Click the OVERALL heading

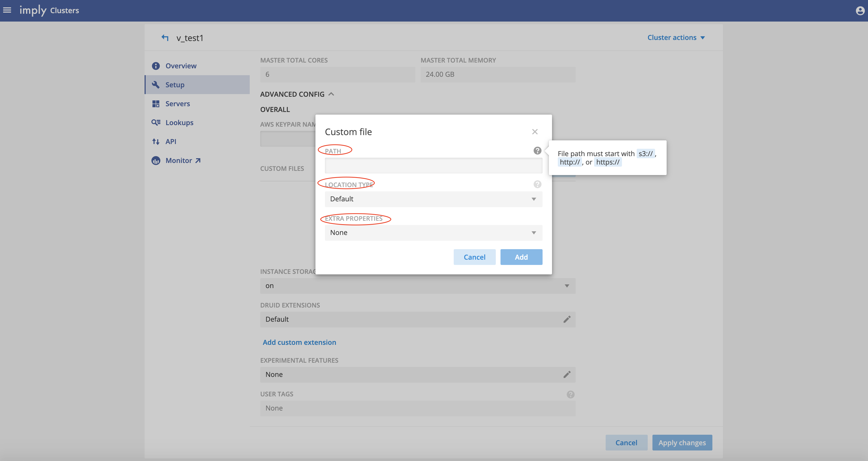pyautogui.click(x=275, y=110)
